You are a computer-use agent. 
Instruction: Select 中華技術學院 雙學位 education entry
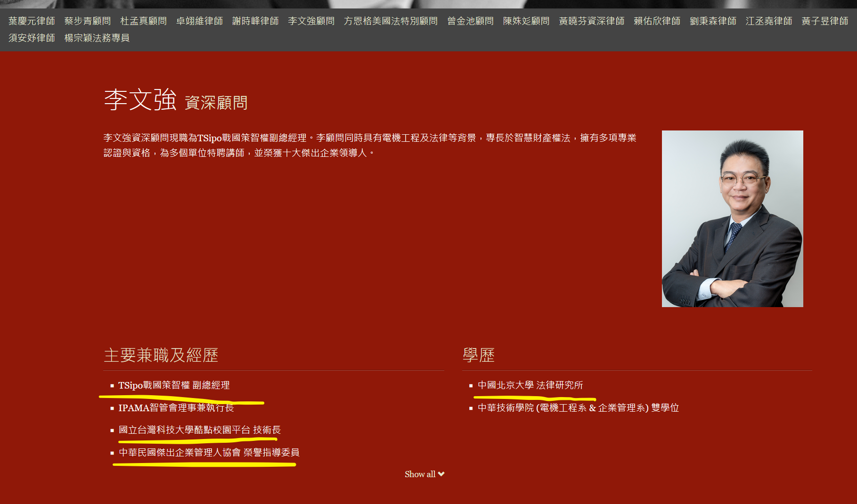coord(579,408)
